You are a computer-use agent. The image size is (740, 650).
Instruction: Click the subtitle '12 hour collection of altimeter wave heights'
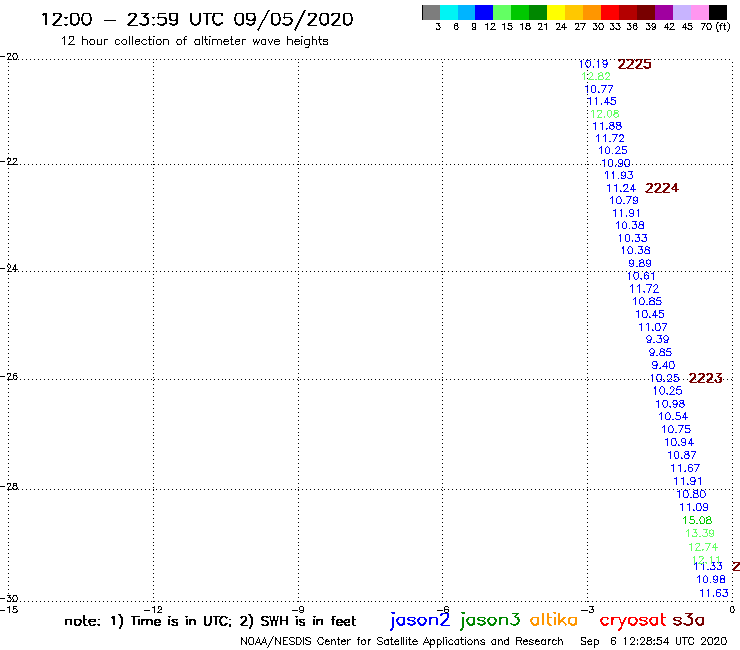coord(194,41)
